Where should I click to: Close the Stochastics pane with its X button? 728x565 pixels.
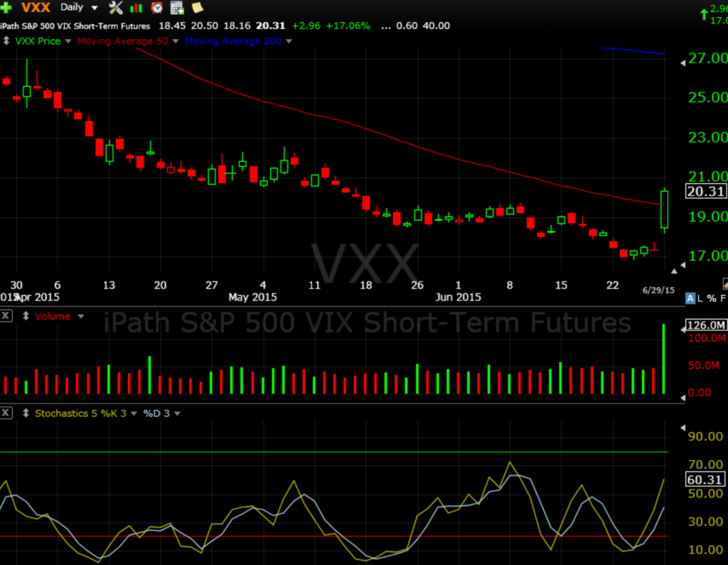click(6, 413)
